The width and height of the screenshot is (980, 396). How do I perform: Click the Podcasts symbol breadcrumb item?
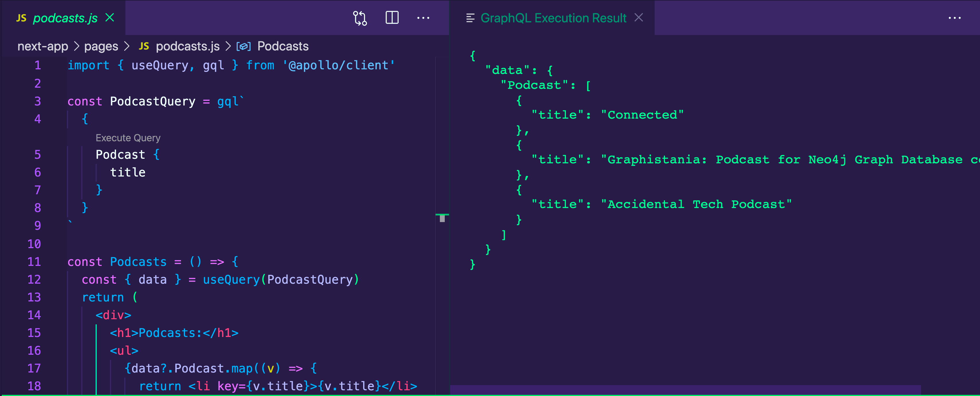pyautogui.click(x=283, y=46)
